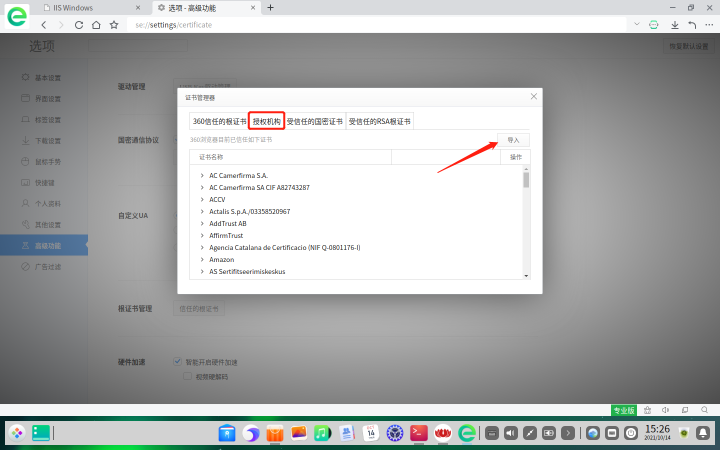Click the power icon in the taskbar tray
The height and width of the screenshot is (450, 720).
[631, 433]
